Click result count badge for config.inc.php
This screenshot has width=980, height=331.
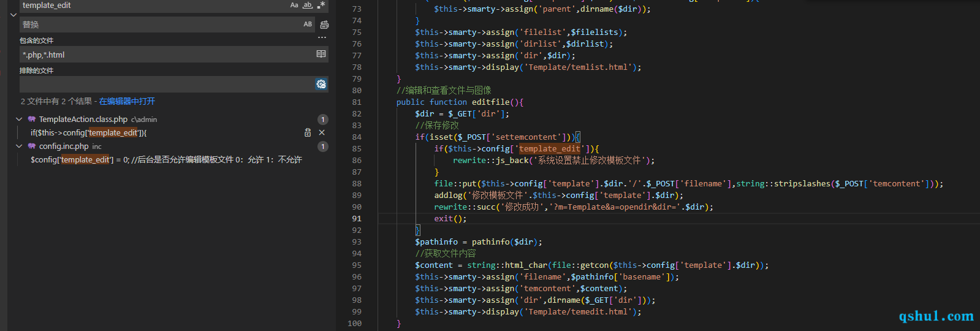point(323,146)
